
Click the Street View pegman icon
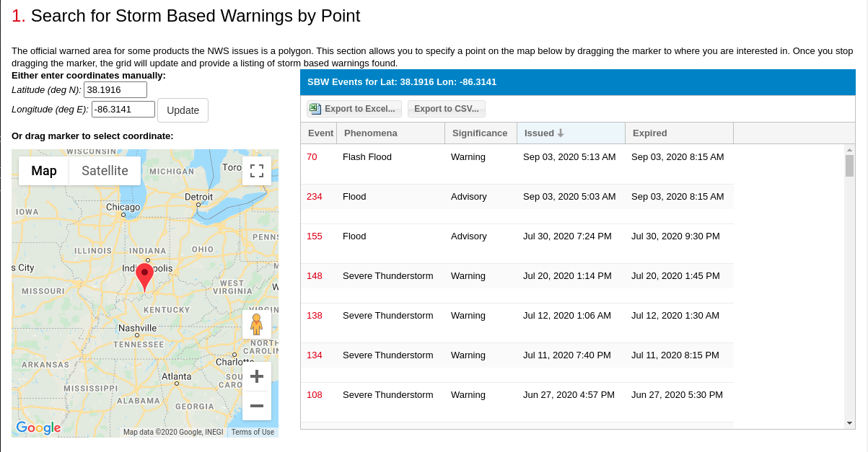tap(256, 324)
